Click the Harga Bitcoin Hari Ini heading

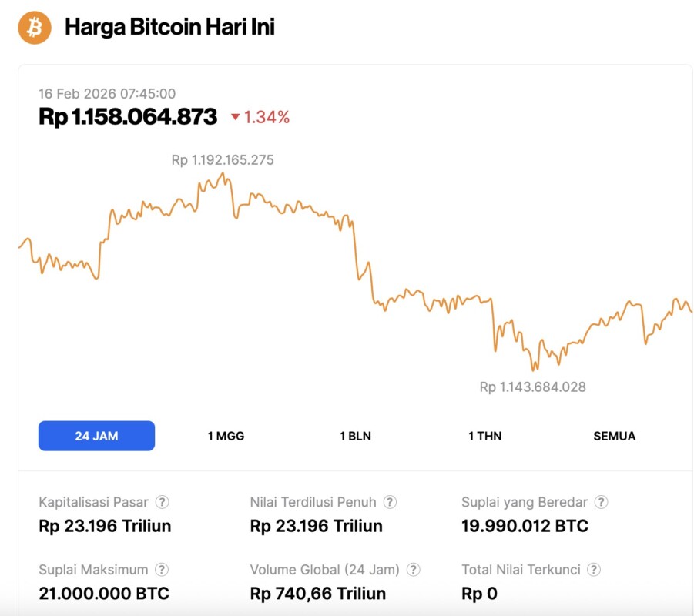[x=169, y=28]
